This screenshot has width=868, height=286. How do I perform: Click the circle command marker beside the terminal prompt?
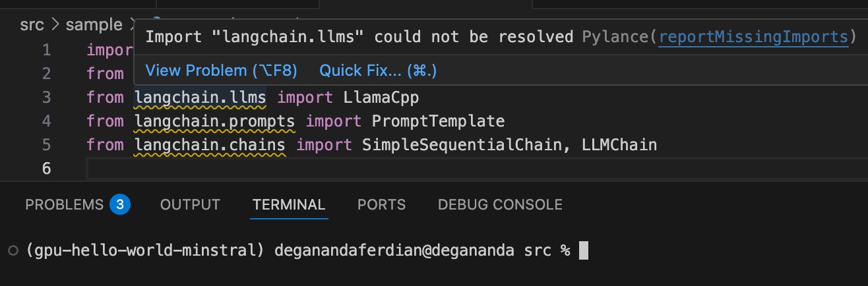click(14, 250)
